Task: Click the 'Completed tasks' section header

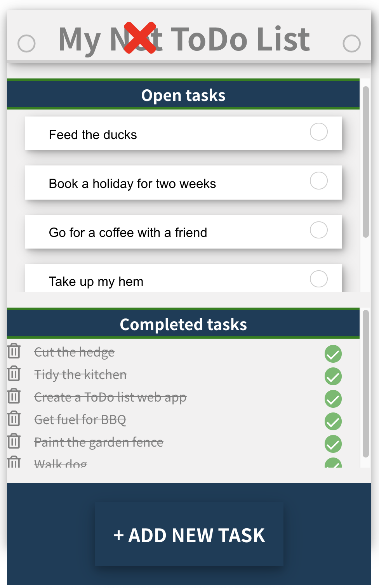Action: pyautogui.click(x=183, y=324)
